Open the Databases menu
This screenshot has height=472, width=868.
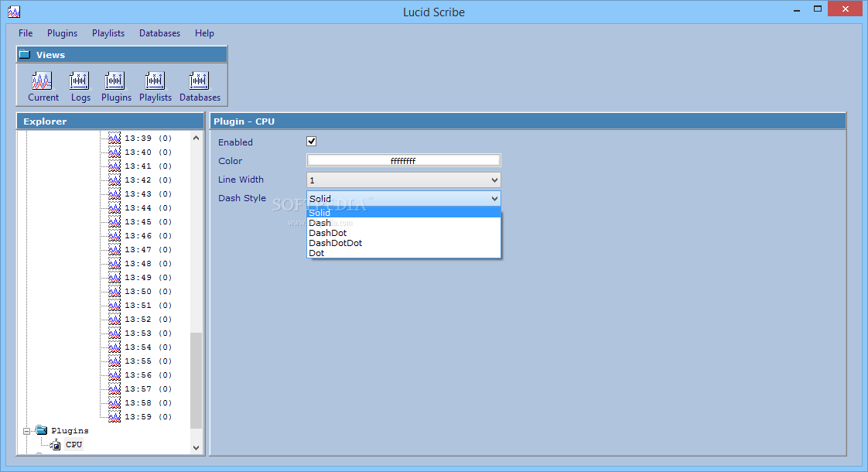point(159,33)
